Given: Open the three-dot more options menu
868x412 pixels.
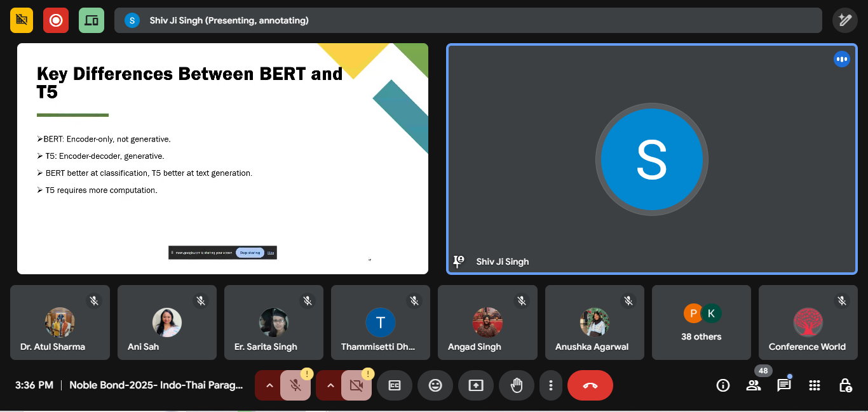Looking at the screenshot, I should (551, 385).
